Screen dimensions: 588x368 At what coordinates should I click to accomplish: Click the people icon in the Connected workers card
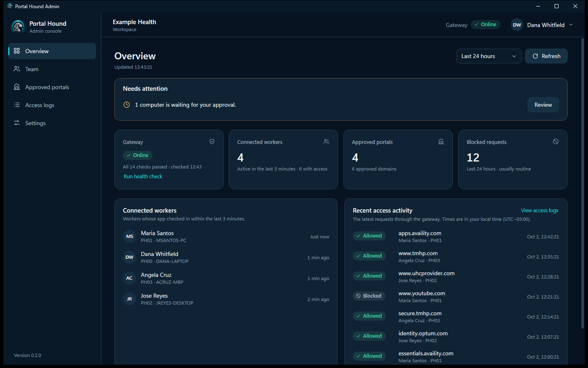click(326, 141)
